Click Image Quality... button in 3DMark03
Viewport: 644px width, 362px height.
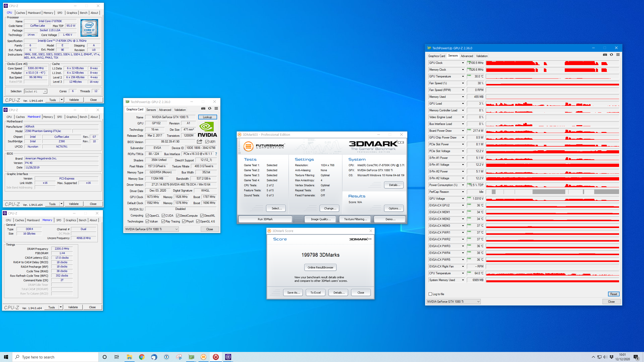[321, 219]
